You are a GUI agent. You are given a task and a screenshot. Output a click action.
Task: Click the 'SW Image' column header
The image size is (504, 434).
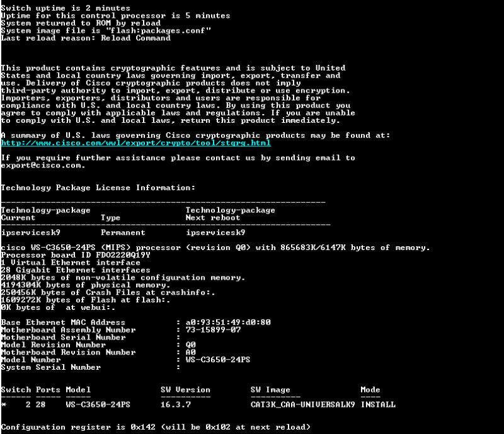pos(270,390)
